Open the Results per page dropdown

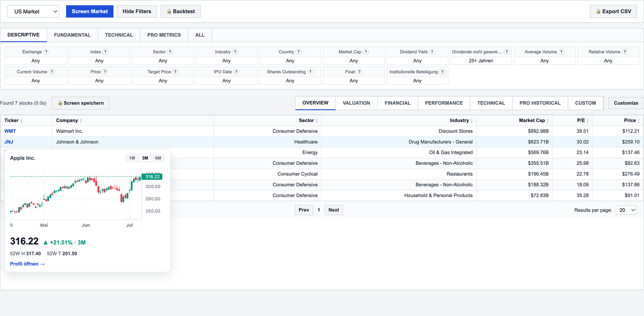pyautogui.click(x=626, y=210)
